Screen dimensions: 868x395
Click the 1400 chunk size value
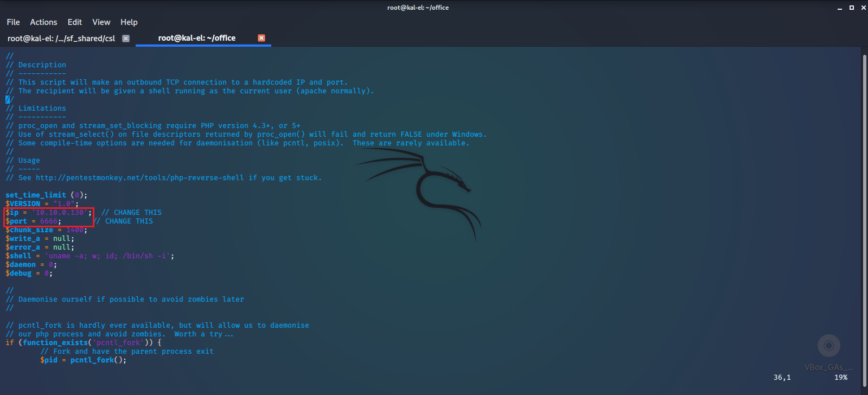click(x=75, y=230)
